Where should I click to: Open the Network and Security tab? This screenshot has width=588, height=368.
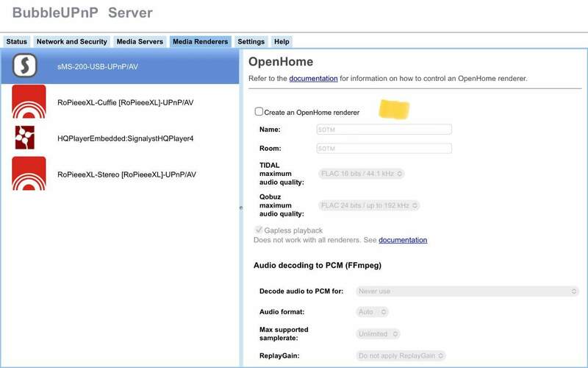point(71,42)
